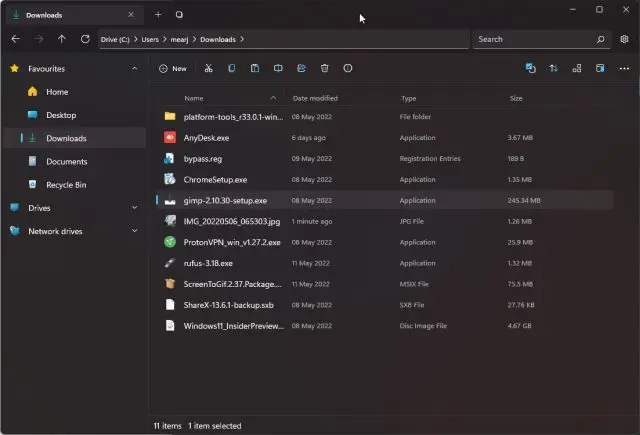Click the New button

pyautogui.click(x=173, y=69)
